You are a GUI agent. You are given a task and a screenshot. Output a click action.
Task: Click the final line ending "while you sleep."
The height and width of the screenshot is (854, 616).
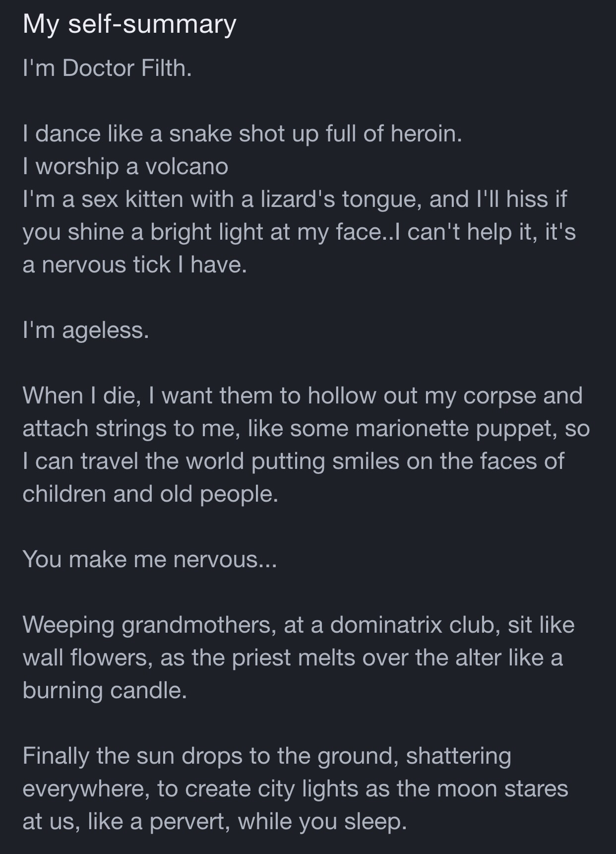(x=215, y=821)
